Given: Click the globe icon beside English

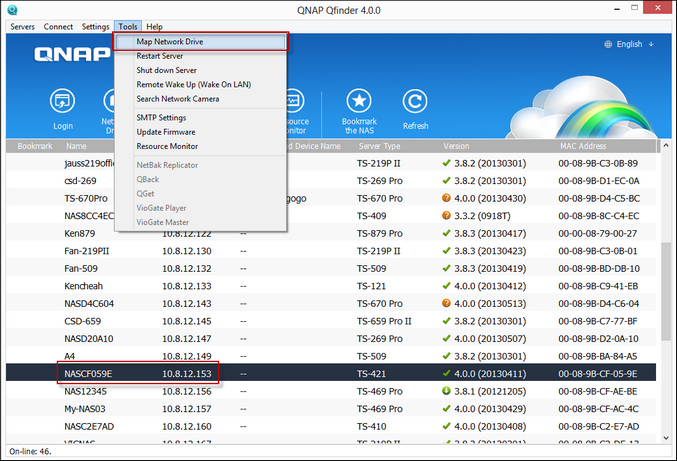Looking at the screenshot, I should pyautogui.click(x=609, y=44).
